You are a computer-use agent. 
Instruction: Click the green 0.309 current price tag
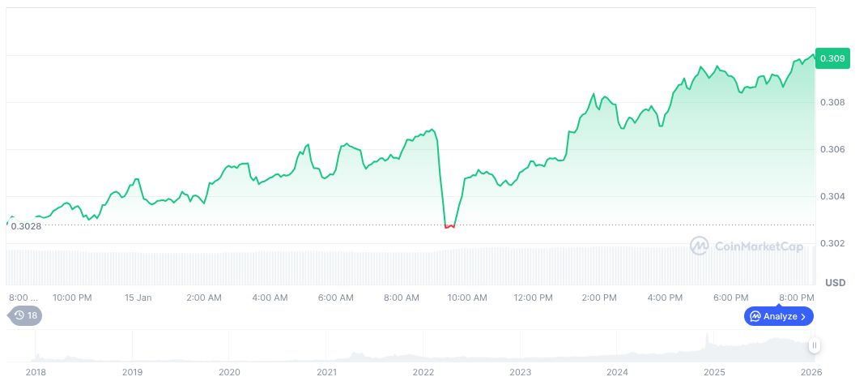pyautogui.click(x=832, y=58)
